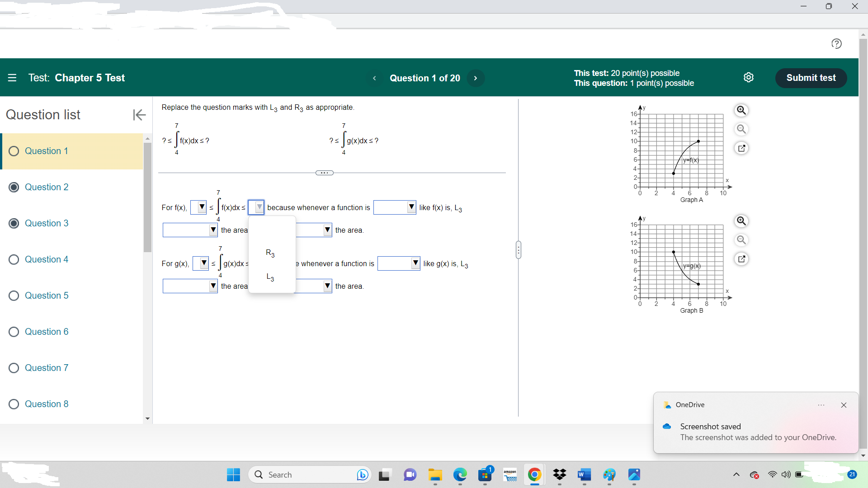
Task: Select Question 6 radio button
Action: (x=14, y=332)
